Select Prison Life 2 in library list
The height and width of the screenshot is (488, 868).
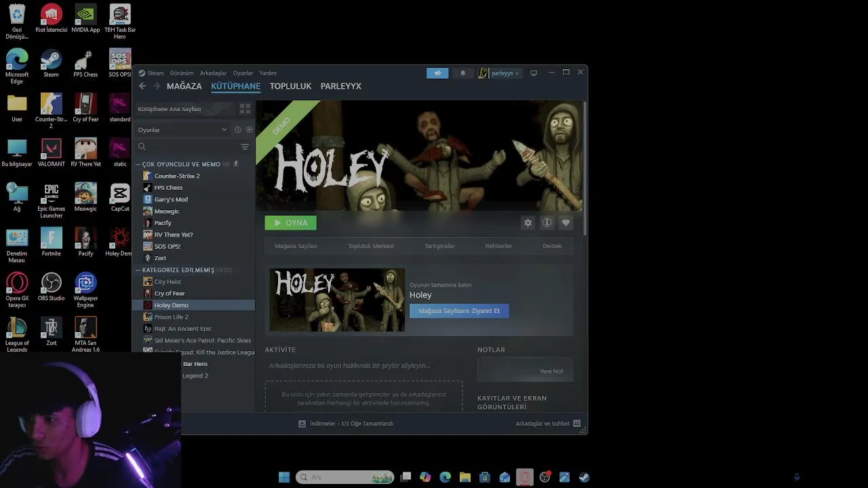(x=193, y=317)
